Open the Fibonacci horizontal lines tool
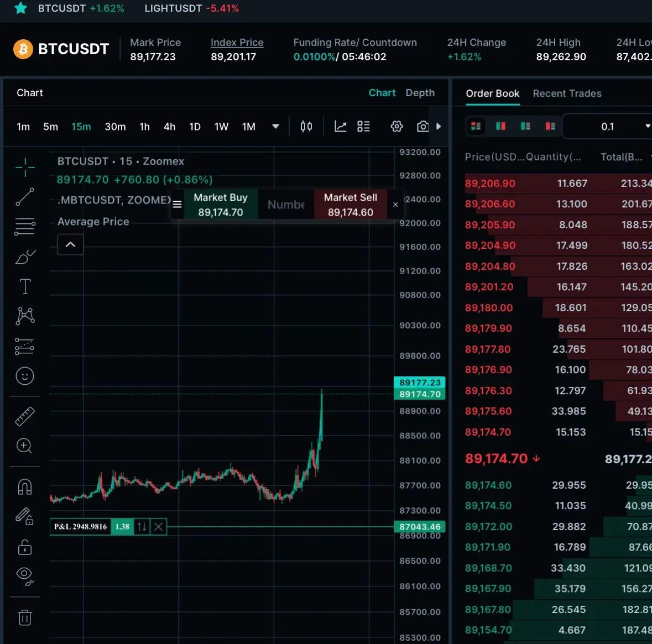This screenshot has width=652, height=644. pos(25,227)
